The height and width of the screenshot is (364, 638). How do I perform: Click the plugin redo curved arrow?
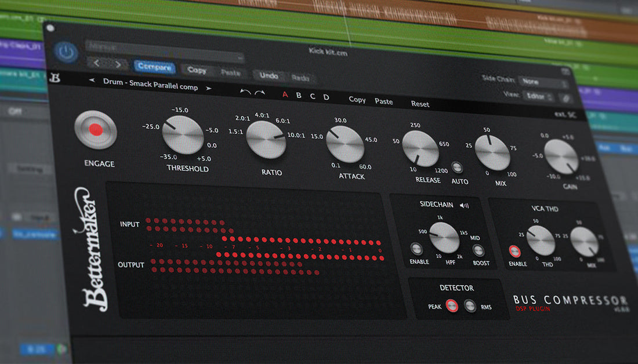[260, 93]
